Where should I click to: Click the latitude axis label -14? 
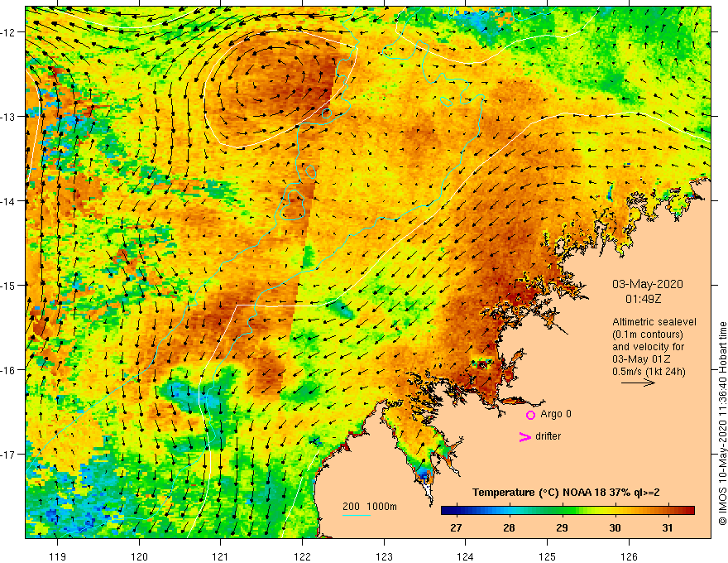tap(9, 201)
